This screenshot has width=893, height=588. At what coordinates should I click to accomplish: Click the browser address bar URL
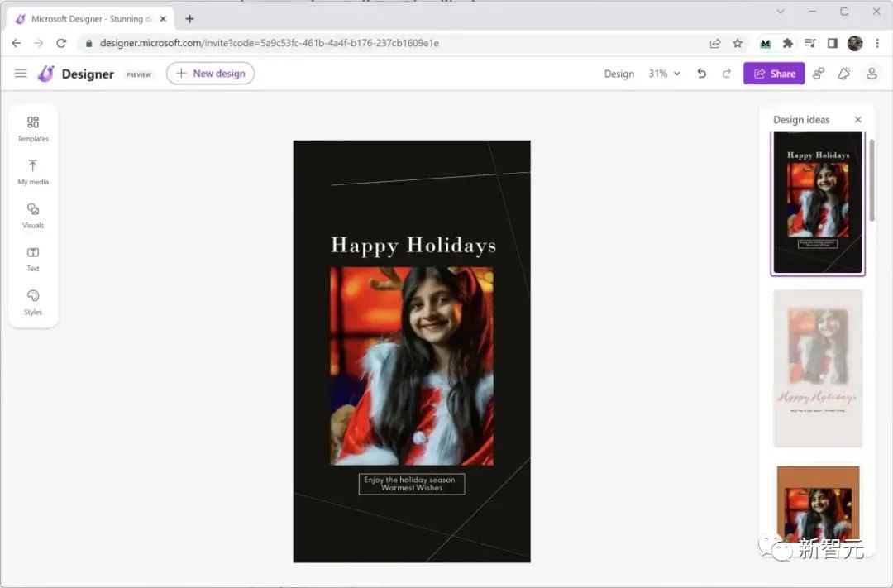(x=269, y=43)
